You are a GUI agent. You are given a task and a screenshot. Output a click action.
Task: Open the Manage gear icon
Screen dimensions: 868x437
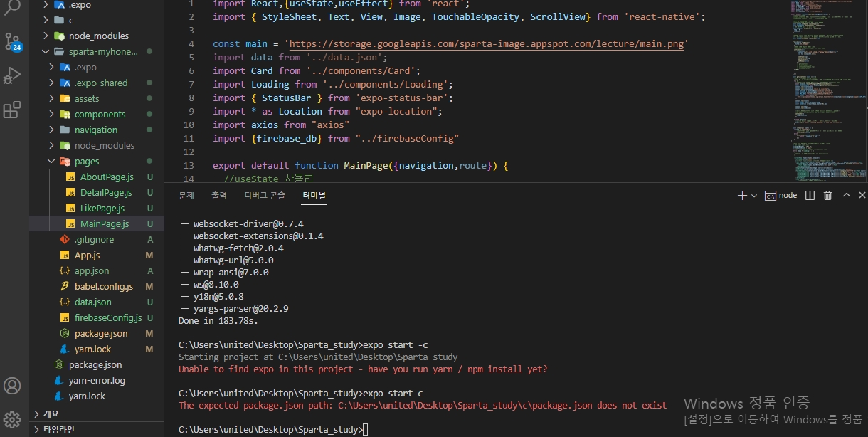[12, 419]
